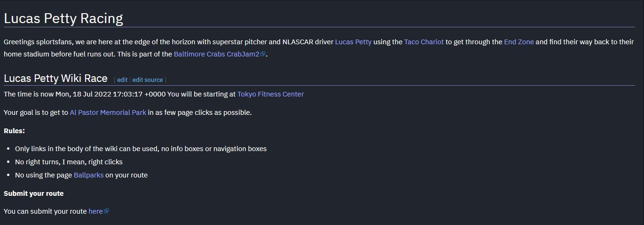Go to Tokyo Fitness Center page

tap(270, 94)
